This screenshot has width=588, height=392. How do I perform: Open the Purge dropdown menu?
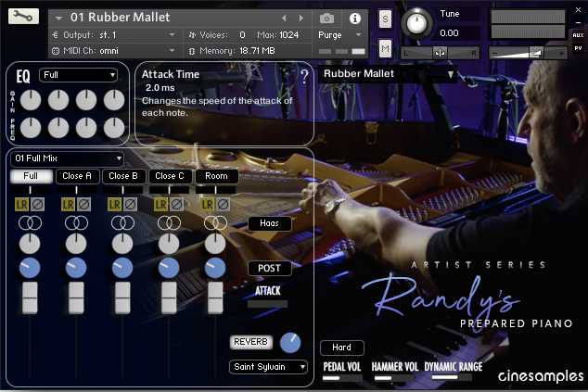(339, 35)
